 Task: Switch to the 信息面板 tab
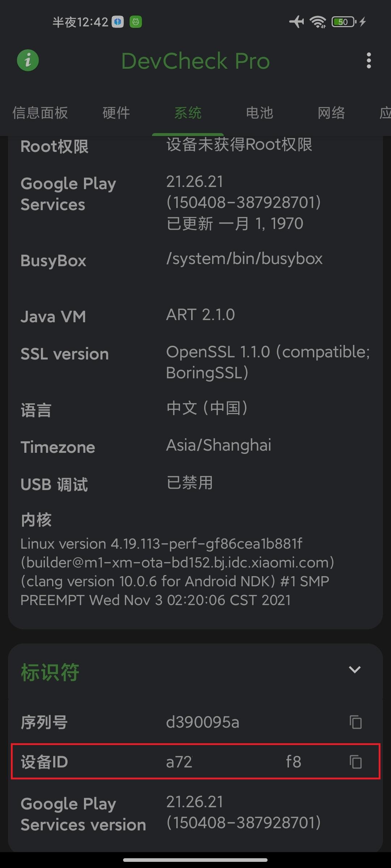40,113
